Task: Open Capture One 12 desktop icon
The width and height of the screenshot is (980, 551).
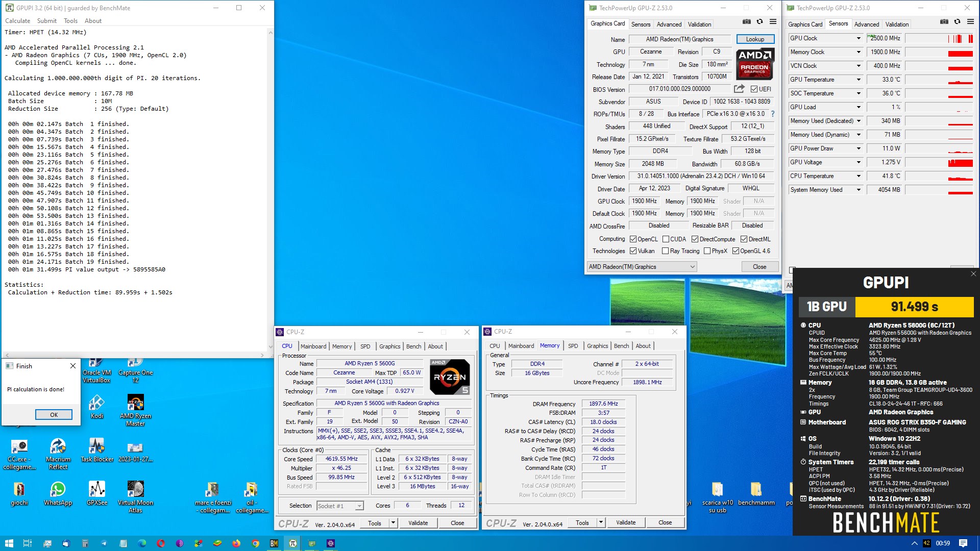Action: coord(135,371)
